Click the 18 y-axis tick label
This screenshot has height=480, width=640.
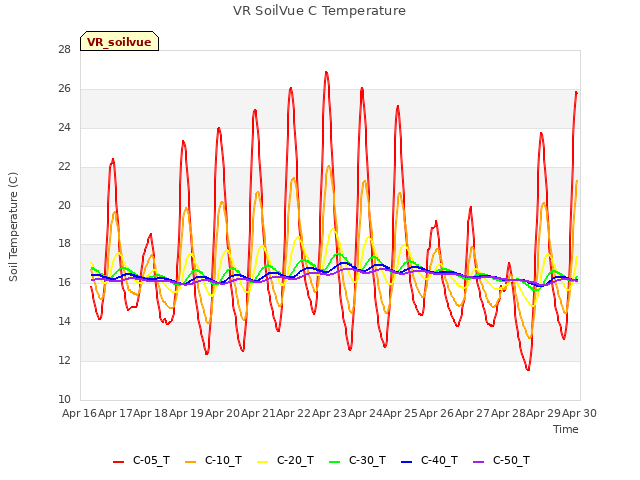click(64, 244)
